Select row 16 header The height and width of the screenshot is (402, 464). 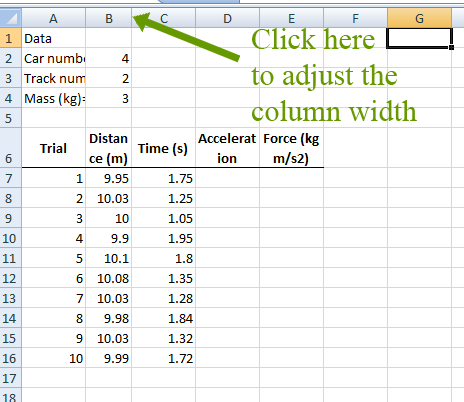[11, 358]
